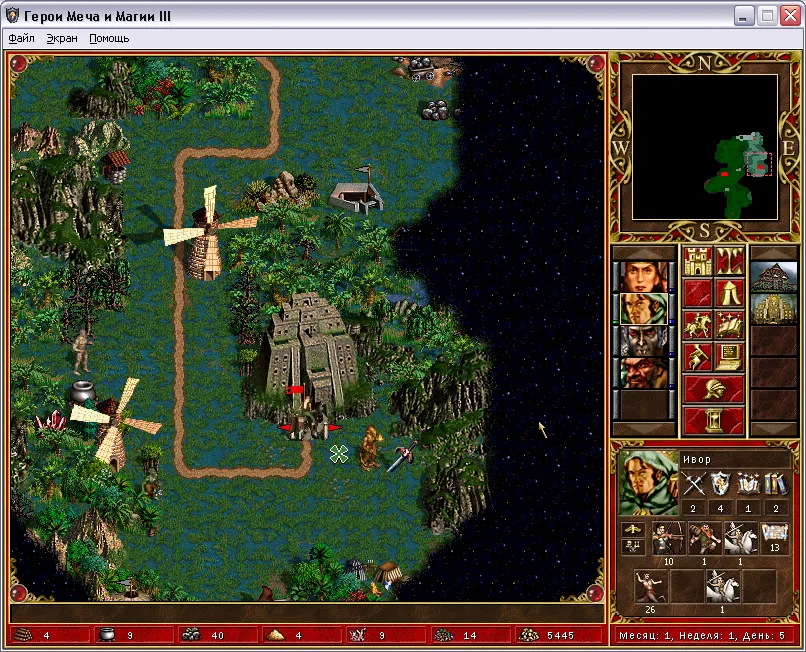
Task: Click the centaur army slot with 26 troops
Action: [651, 586]
